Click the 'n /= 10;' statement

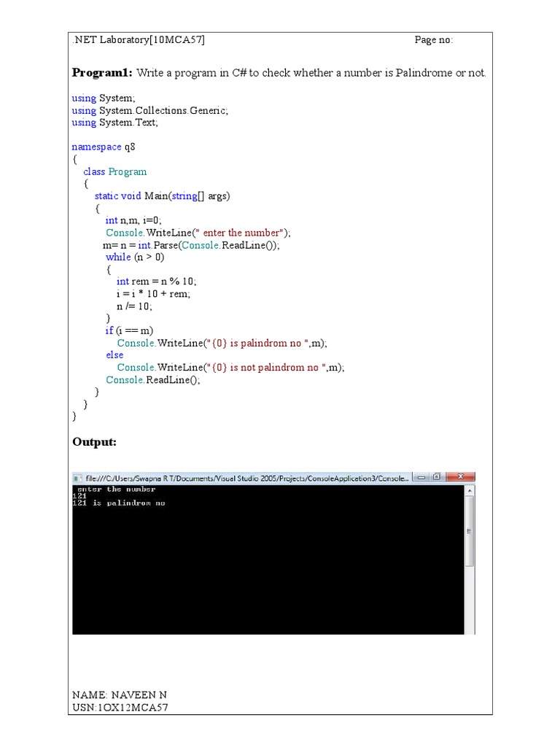(x=134, y=306)
